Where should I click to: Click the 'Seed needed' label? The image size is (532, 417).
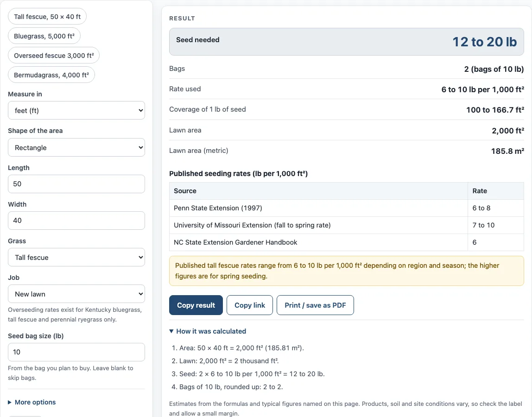point(197,40)
